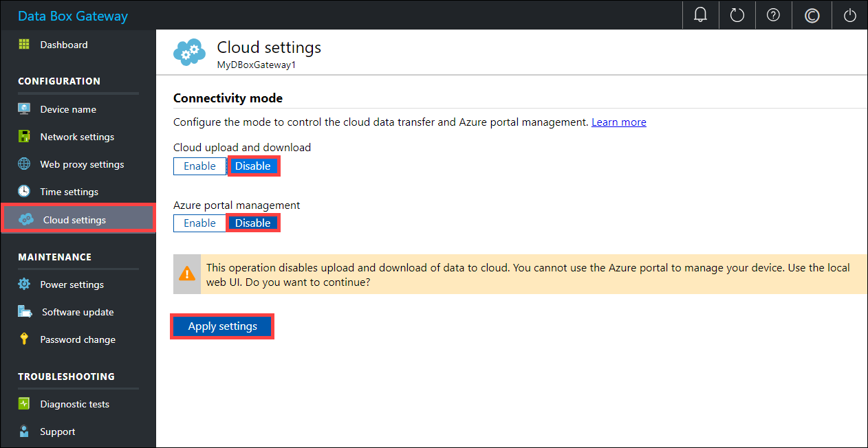This screenshot has width=868, height=448.
Task: Click the Connectivity mode heading
Action: (228, 98)
